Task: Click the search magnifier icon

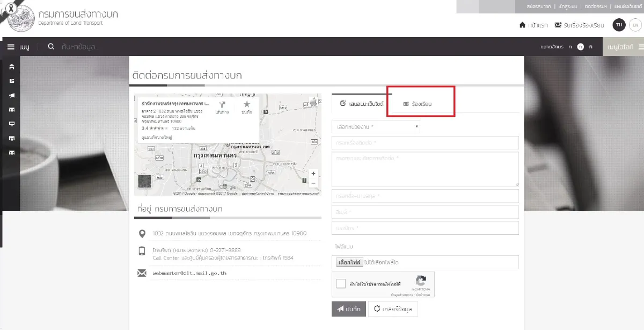Action: [51, 47]
